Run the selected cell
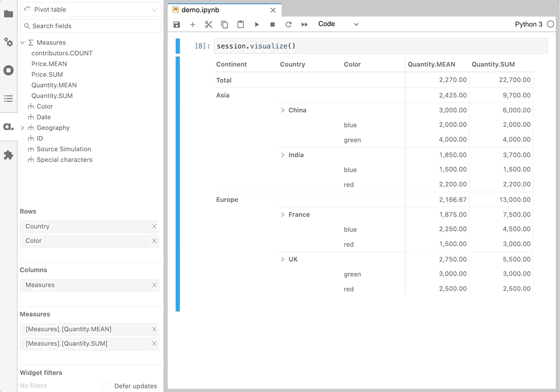The image size is (559, 392). click(x=257, y=24)
